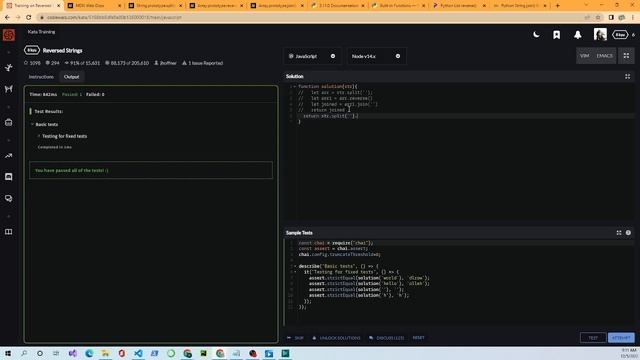Open the JavaScript language dropdown
The height and width of the screenshot is (360, 640).
click(312, 56)
